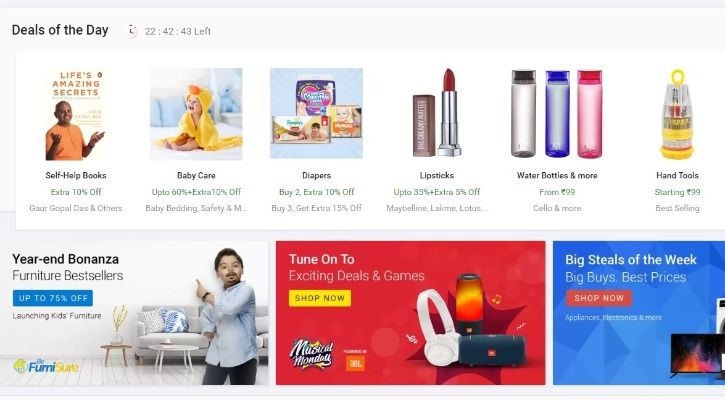This screenshot has width=725, height=400.
Task: Select the Hand Tools screwdriver set image
Action: [x=677, y=114]
